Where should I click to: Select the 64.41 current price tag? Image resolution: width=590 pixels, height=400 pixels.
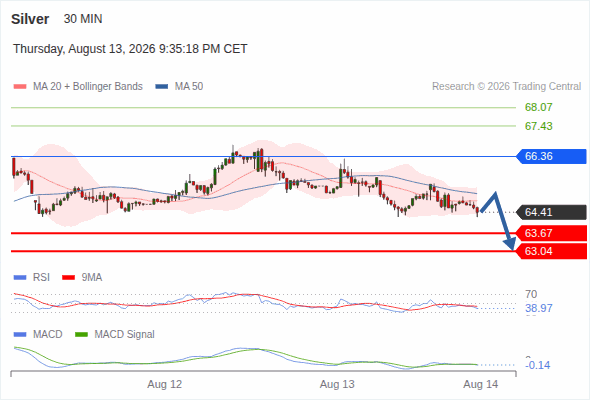tap(551, 212)
